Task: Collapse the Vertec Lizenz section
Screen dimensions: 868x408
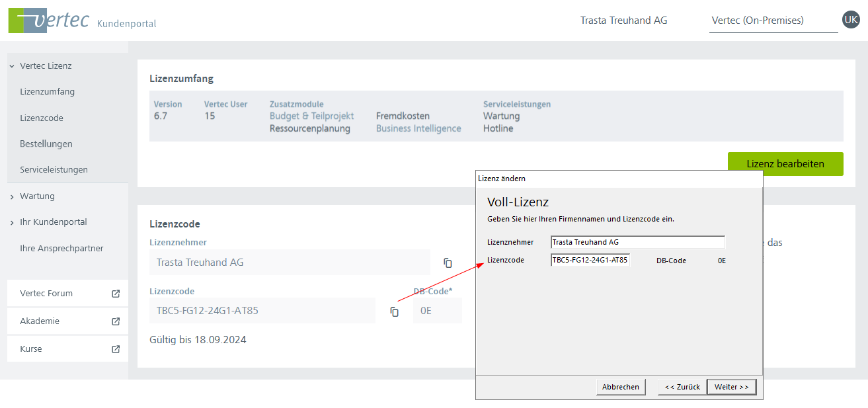Action: pos(12,66)
